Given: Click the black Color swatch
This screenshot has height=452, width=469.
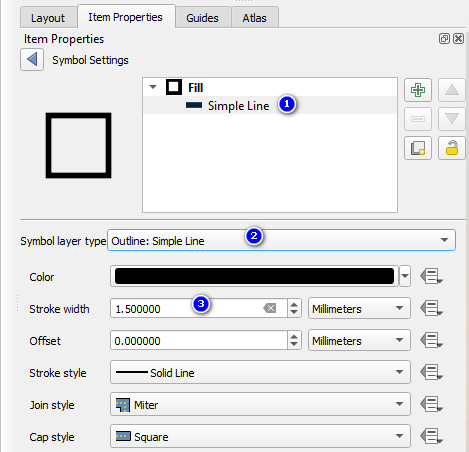Looking at the screenshot, I should (x=254, y=276).
